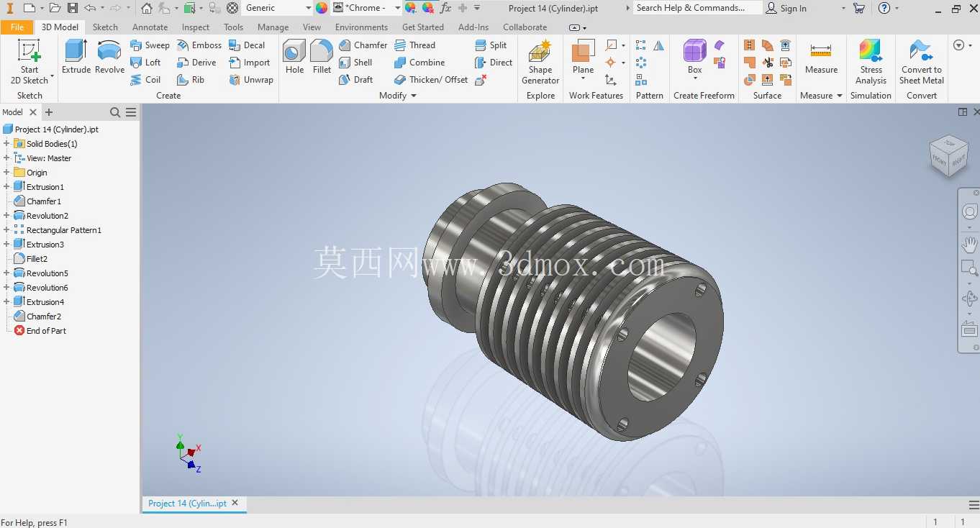Switch to the Collaborate tab
Screen dimensions: 980x528
click(525, 27)
